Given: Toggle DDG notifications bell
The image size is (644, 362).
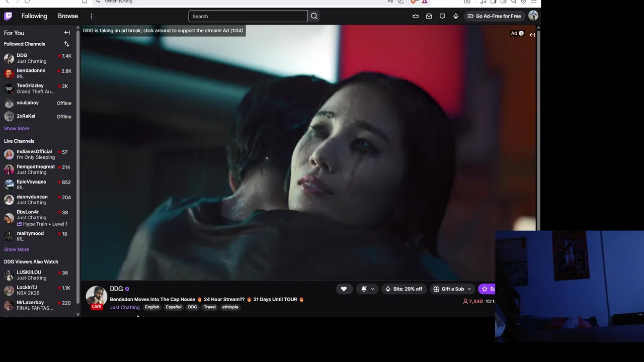Looking at the screenshot, I should coord(364,289).
